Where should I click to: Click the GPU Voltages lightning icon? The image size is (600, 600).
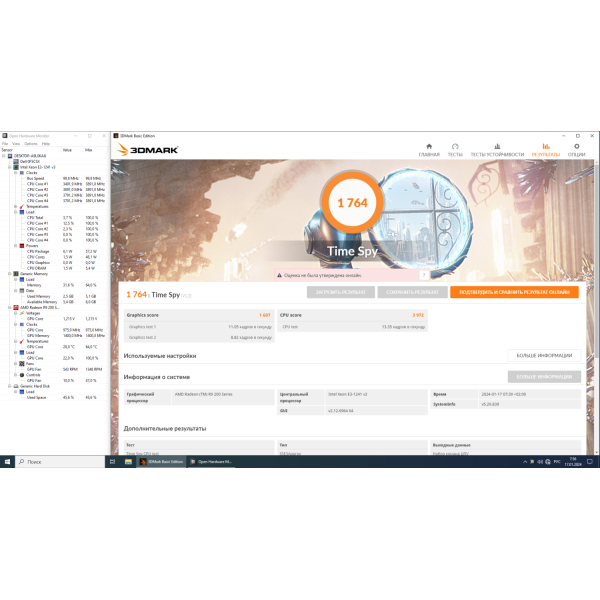click(x=22, y=313)
